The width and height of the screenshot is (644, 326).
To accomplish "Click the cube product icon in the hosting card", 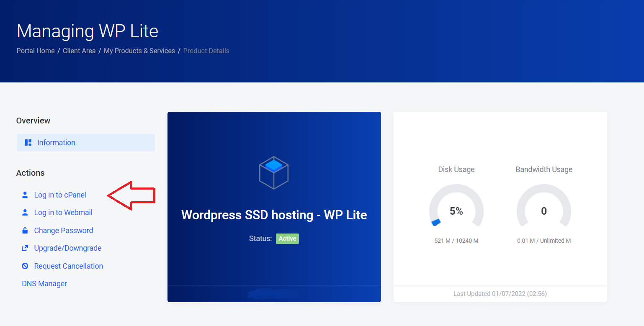I will click(274, 172).
